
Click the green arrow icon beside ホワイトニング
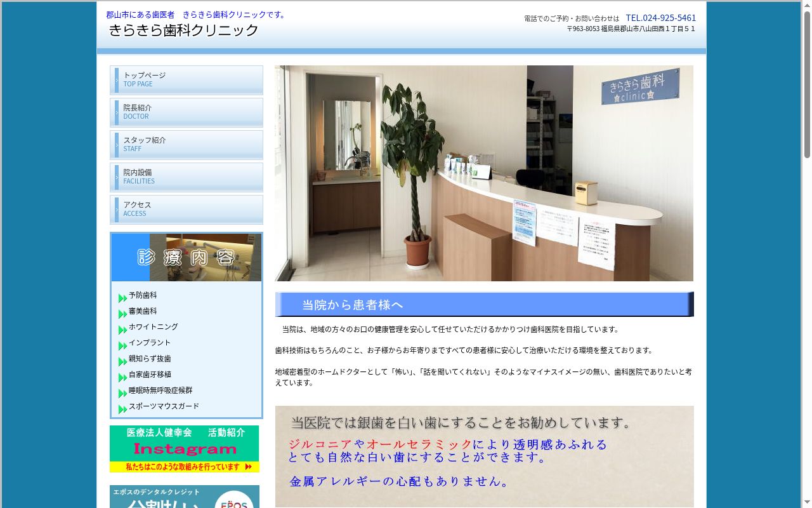(x=122, y=330)
